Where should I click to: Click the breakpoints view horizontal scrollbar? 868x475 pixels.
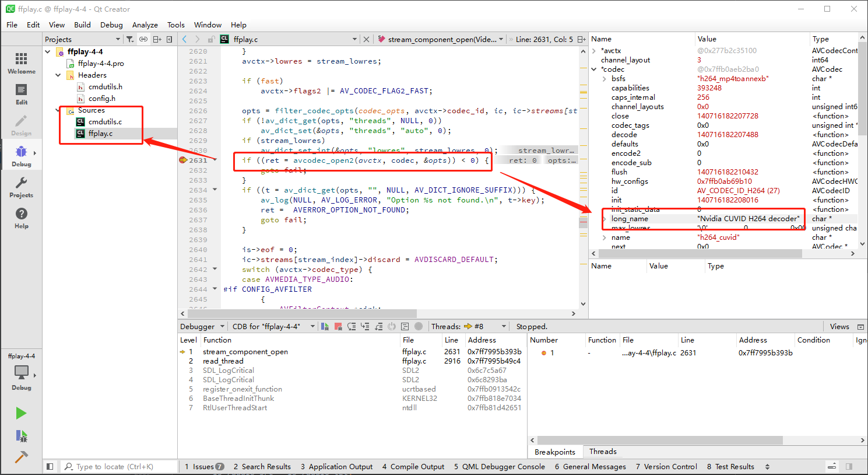pos(660,440)
